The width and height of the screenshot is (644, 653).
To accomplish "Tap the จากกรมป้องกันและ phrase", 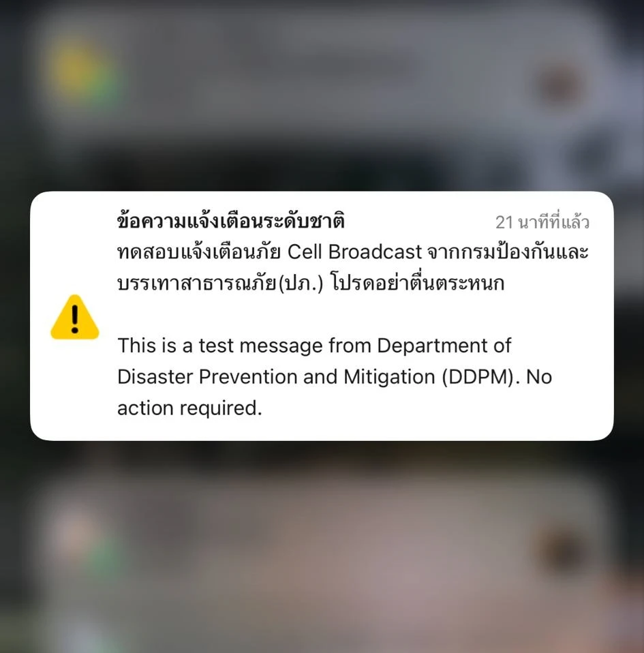I will coord(508,252).
